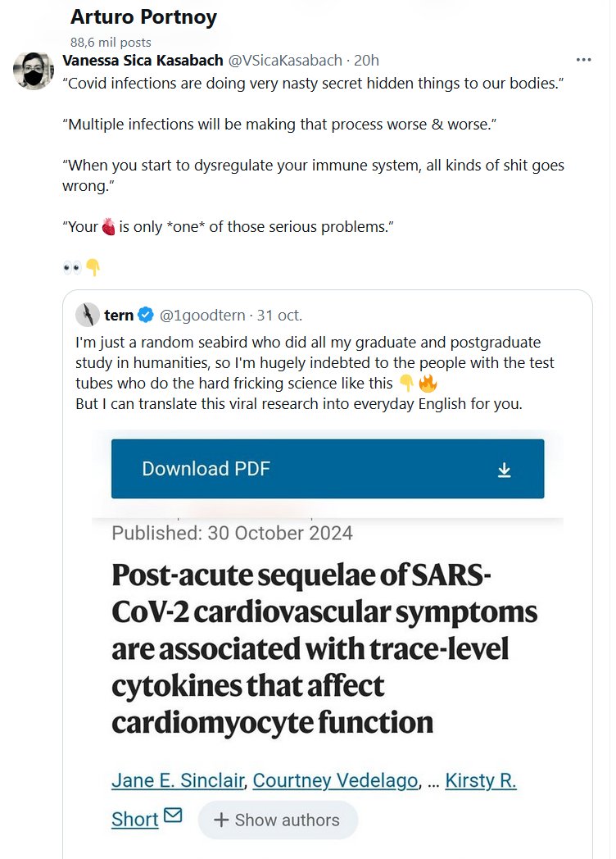Open the more options menu on Vanessa's post
Viewport: 616px width, 859px height.
coord(583,60)
